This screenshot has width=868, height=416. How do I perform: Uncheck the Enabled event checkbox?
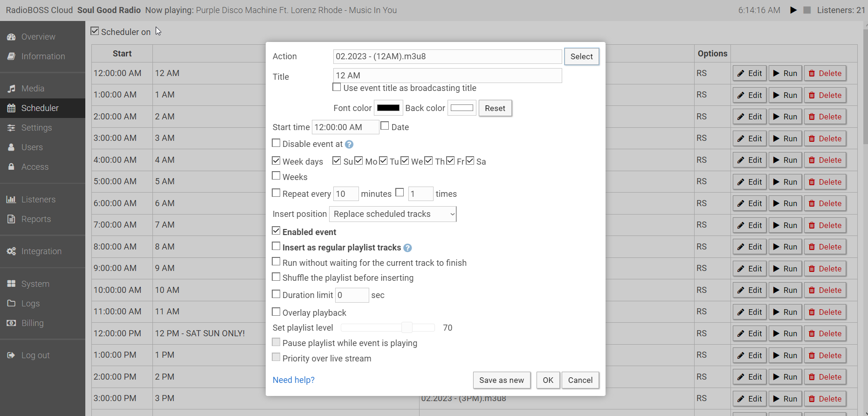(x=276, y=231)
